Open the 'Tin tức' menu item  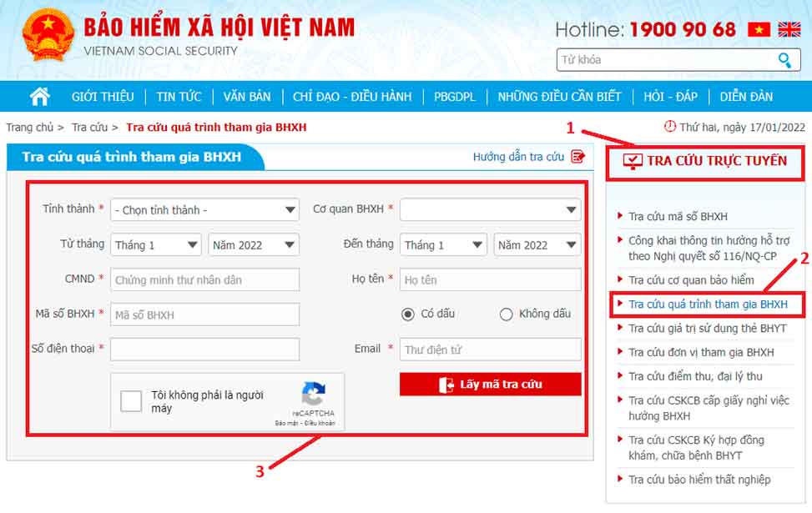click(x=179, y=97)
